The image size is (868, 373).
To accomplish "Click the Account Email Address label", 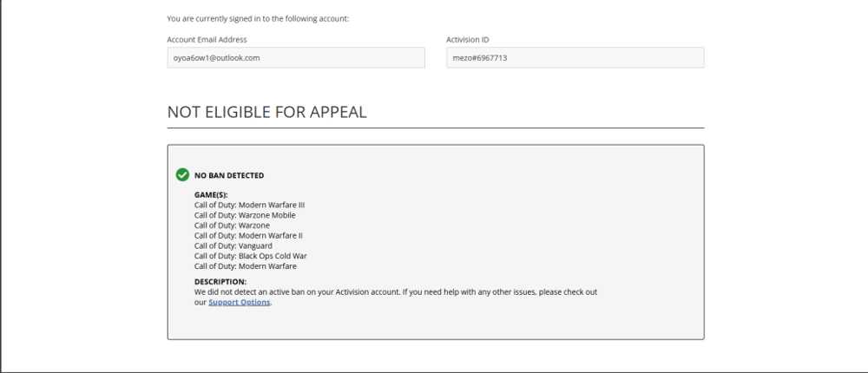I will [207, 39].
